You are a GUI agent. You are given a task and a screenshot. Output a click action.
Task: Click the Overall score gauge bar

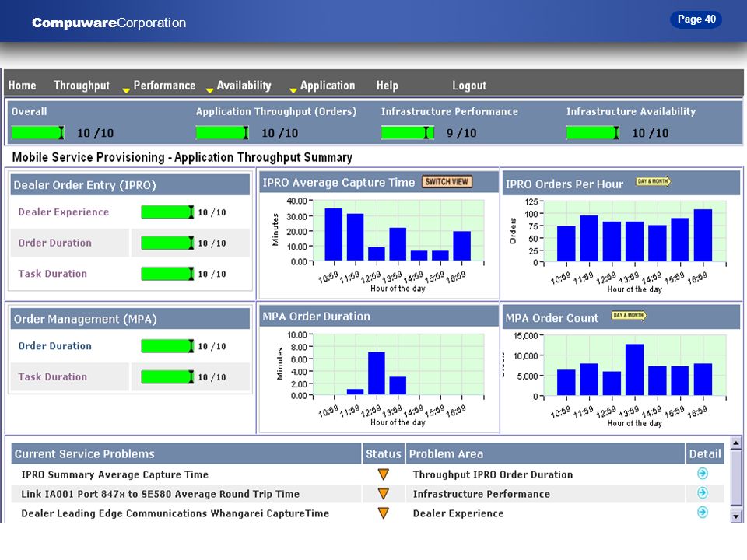[x=37, y=133]
